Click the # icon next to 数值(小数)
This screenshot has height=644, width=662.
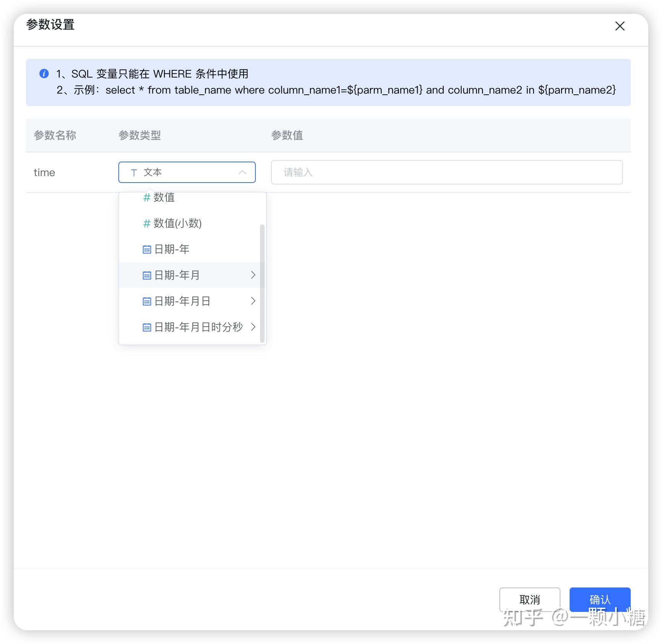click(147, 224)
